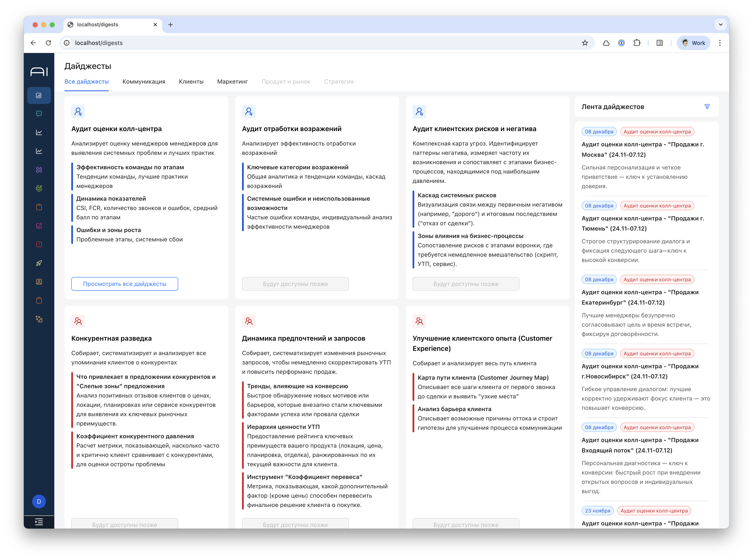Expand the sidebar with bottom menu icon
Image resolution: width=753 pixels, height=560 pixels.
click(39, 522)
